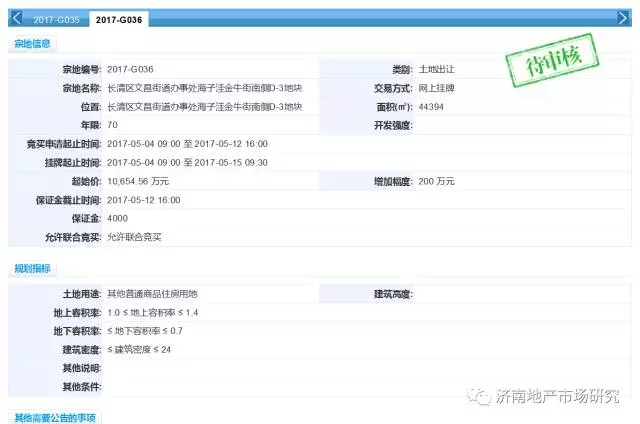Click the area value 44394
The height and width of the screenshot is (424, 640).
(x=433, y=106)
